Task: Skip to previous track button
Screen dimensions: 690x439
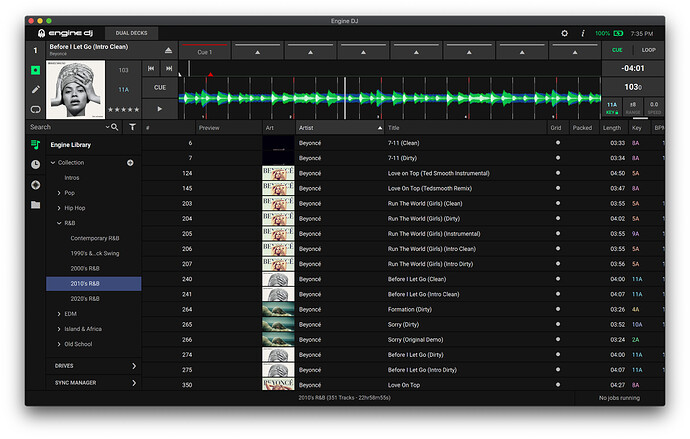Action: click(x=151, y=68)
